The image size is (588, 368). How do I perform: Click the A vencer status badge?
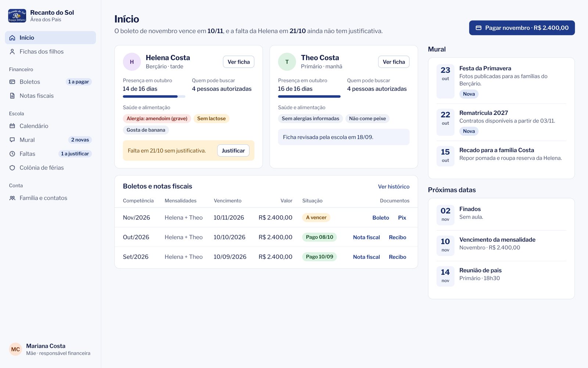coord(316,217)
